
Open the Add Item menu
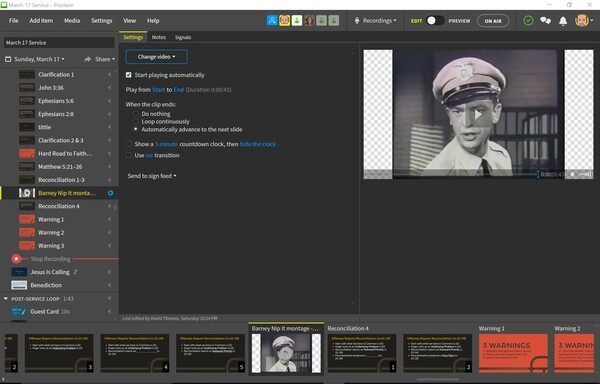coord(41,21)
